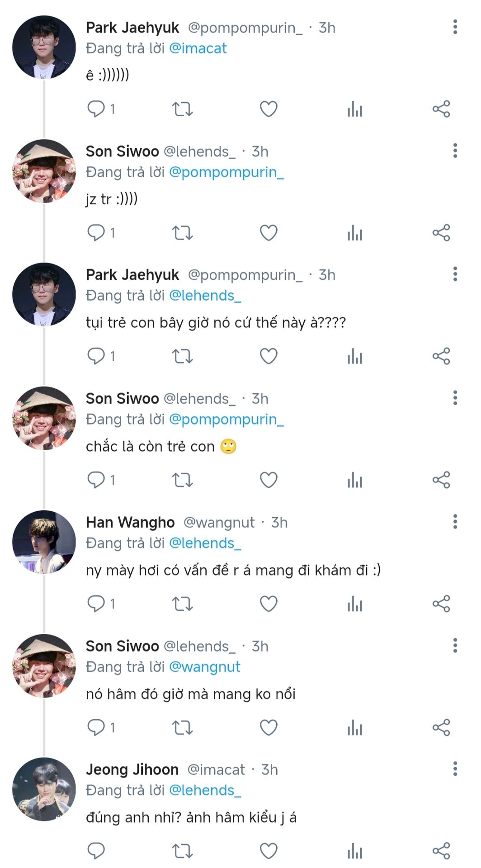View analytics for Han Wangho's tweet
481x868 pixels.
pyautogui.click(x=355, y=604)
